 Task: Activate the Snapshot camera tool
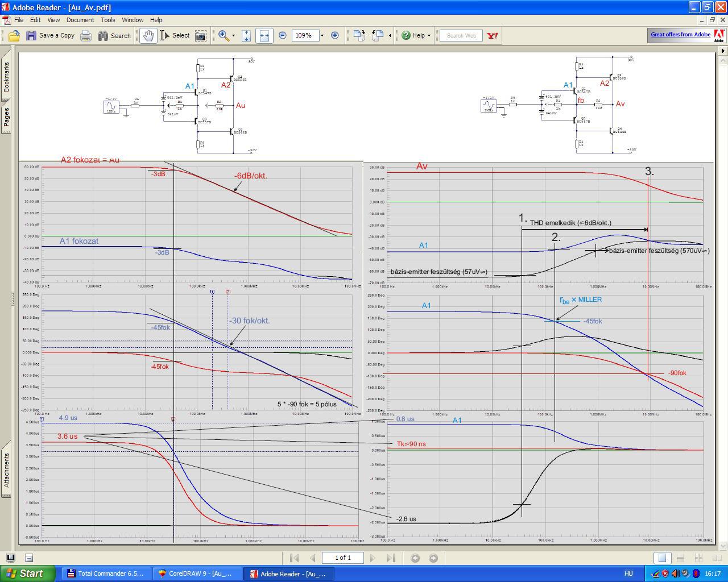pyautogui.click(x=201, y=35)
